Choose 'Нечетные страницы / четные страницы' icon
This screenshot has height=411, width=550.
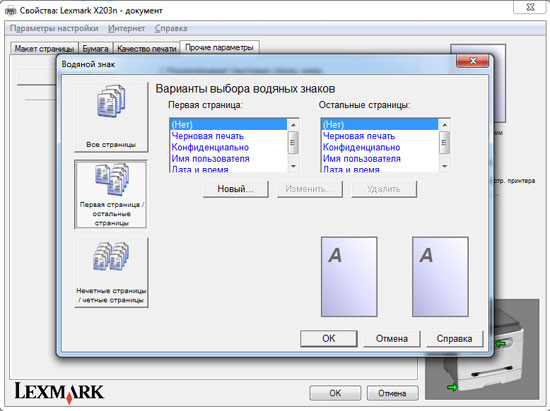point(111,272)
